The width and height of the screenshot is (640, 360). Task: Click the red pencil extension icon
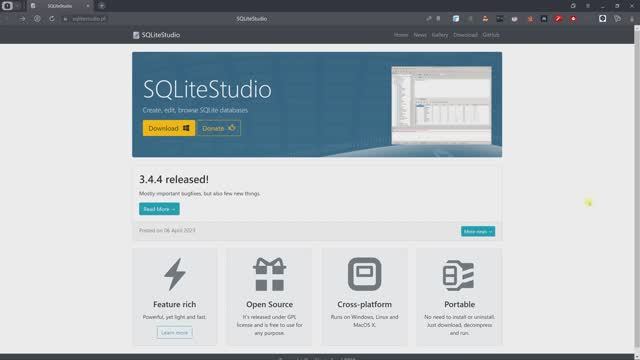pos(558,19)
